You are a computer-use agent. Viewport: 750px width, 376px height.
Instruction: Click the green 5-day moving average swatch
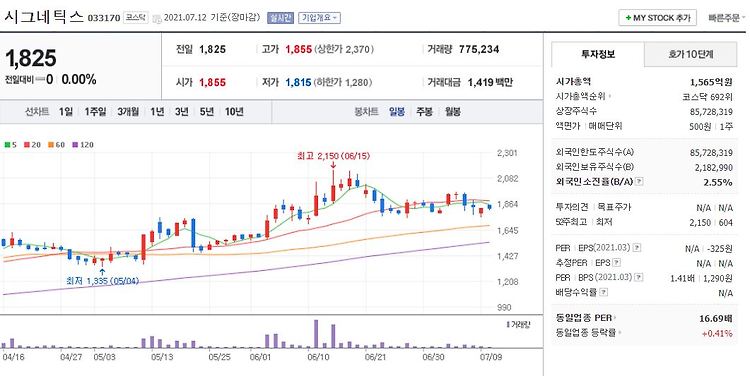(x=7, y=145)
